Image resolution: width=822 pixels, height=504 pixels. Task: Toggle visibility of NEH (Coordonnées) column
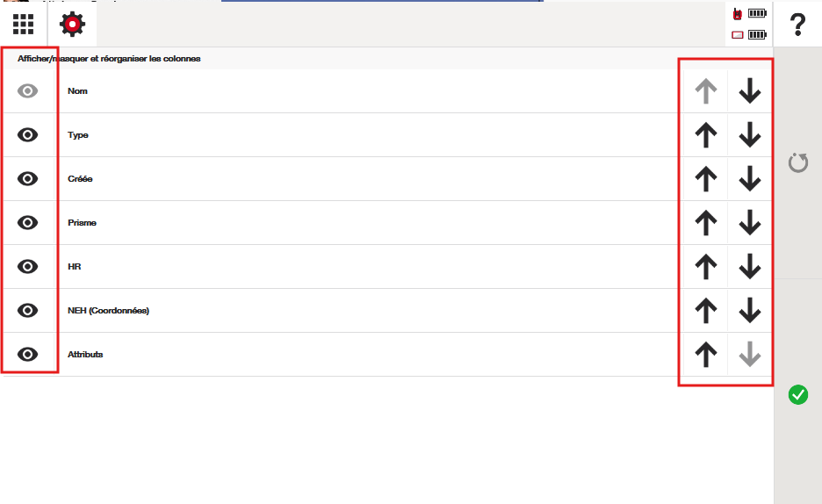(x=28, y=310)
